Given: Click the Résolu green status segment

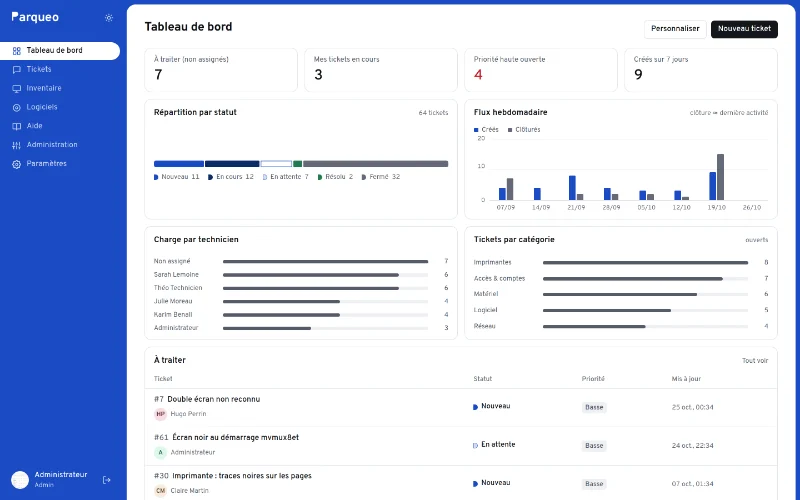Looking at the screenshot, I should pyautogui.click(x=297, y=164).
